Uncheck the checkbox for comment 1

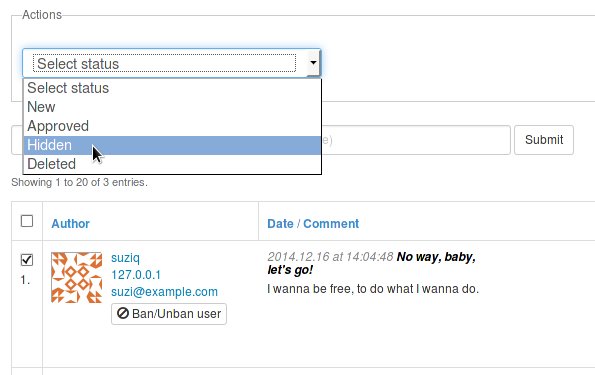27,260
